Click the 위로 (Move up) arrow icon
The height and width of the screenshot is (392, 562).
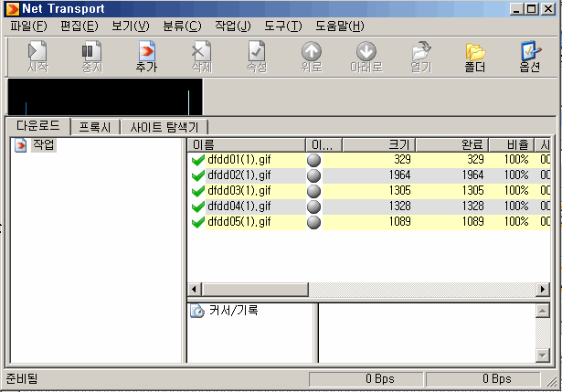[311, 51]
